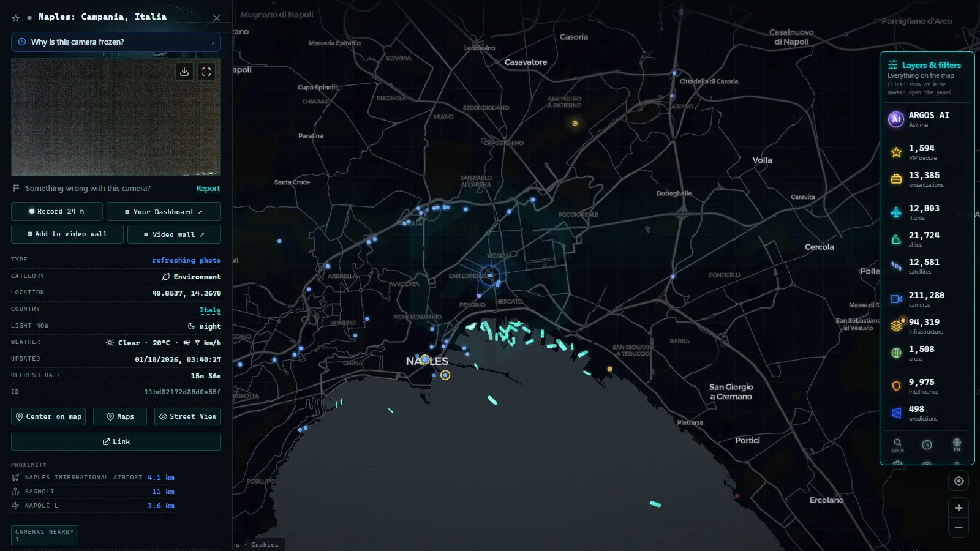Toggle VIP people layer
This screenshot has height=551, width=980.
pyautogui.click(x=927, y=152)
